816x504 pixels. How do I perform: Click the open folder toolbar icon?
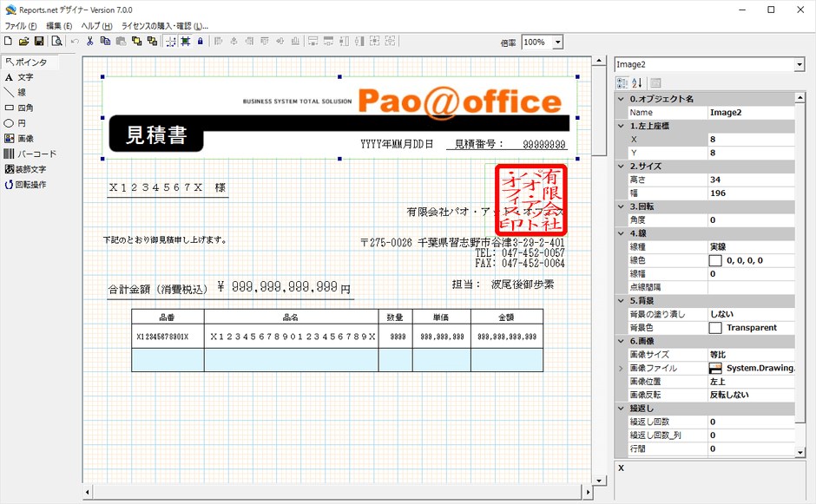pos(23,42)
